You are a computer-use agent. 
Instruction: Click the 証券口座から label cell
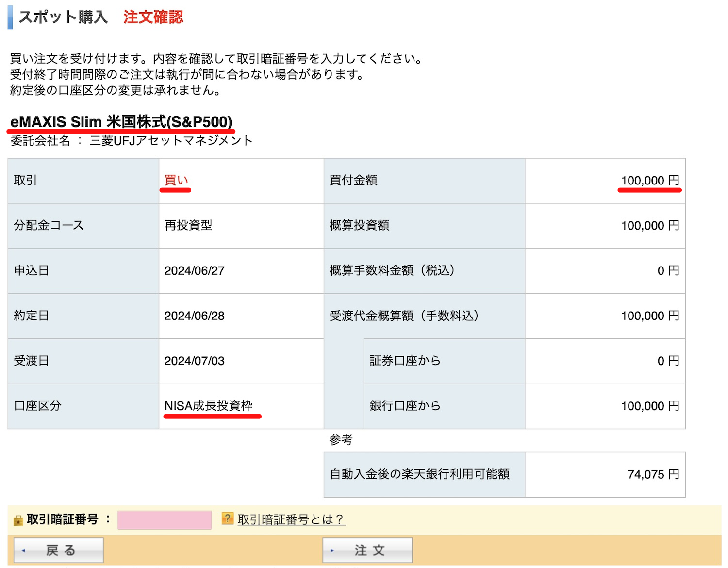[x=445, y=361]
